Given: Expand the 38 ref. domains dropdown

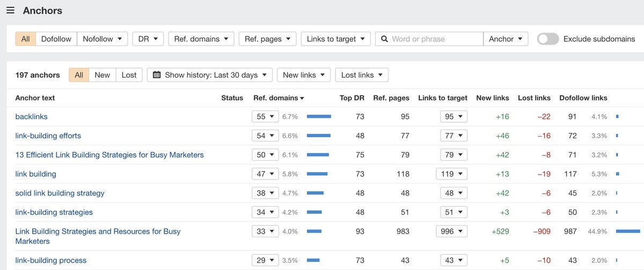Looking at the screenshot, I should 265,193.
